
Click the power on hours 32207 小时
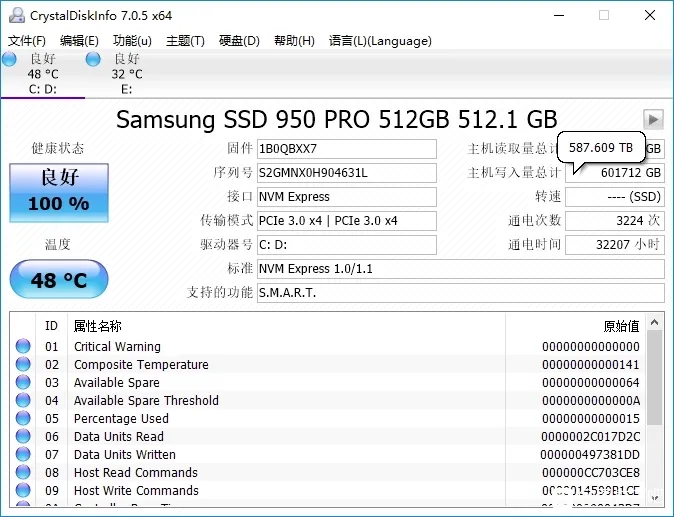[615, 245]
